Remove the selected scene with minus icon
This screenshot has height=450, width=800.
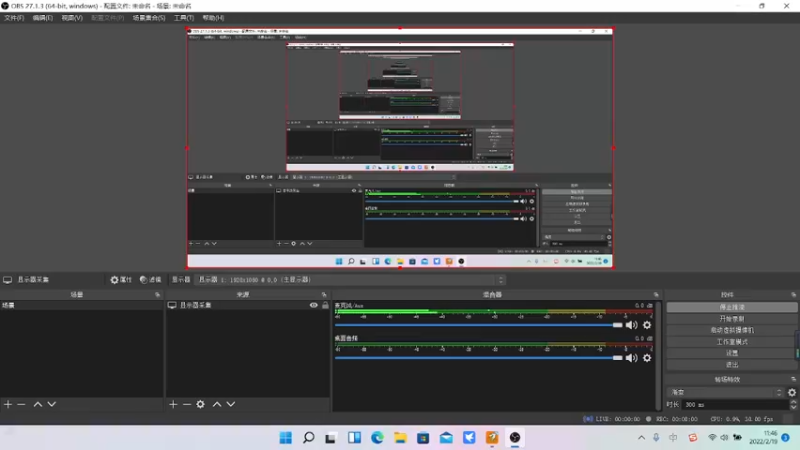click(21, 404)
